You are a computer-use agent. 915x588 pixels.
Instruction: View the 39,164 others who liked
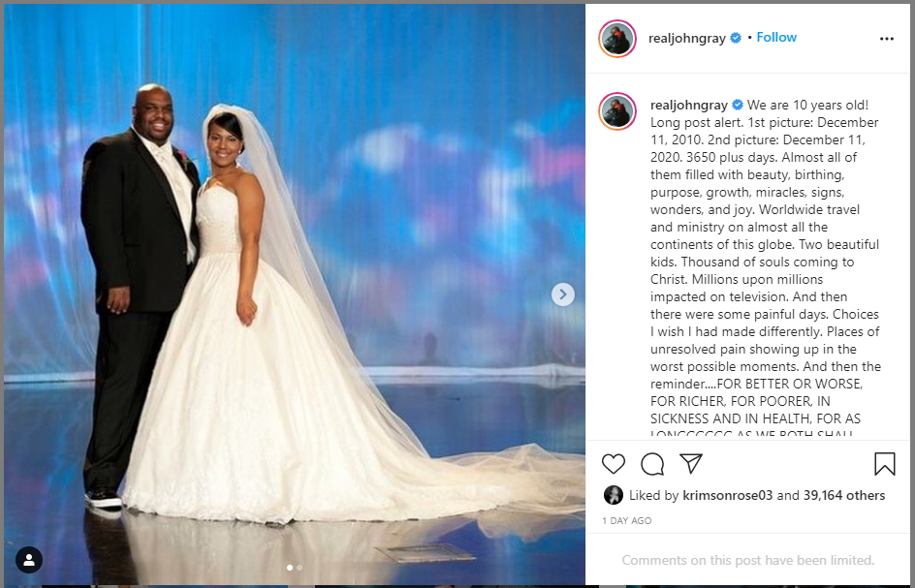coord(844,495)
